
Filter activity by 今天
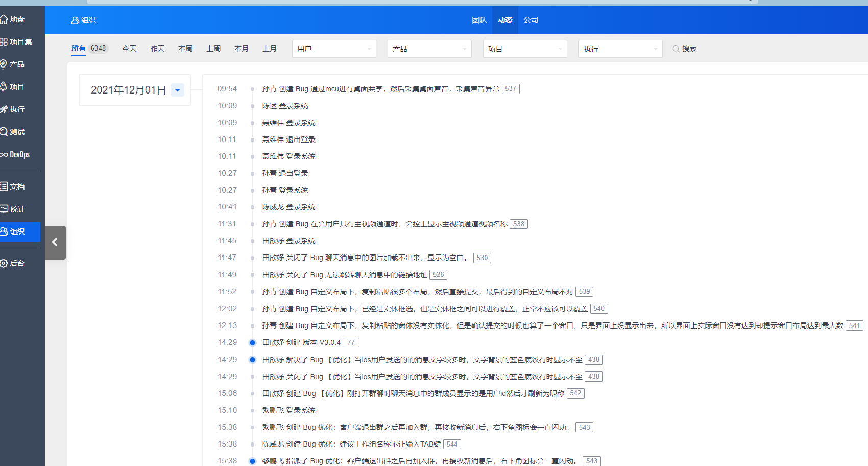[x=129, y=49]
